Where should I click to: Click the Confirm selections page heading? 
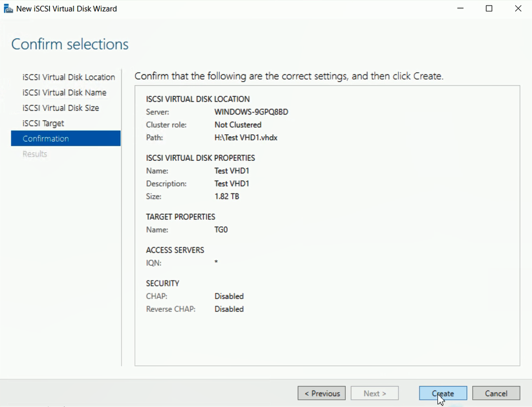click(x=70, y=44)
